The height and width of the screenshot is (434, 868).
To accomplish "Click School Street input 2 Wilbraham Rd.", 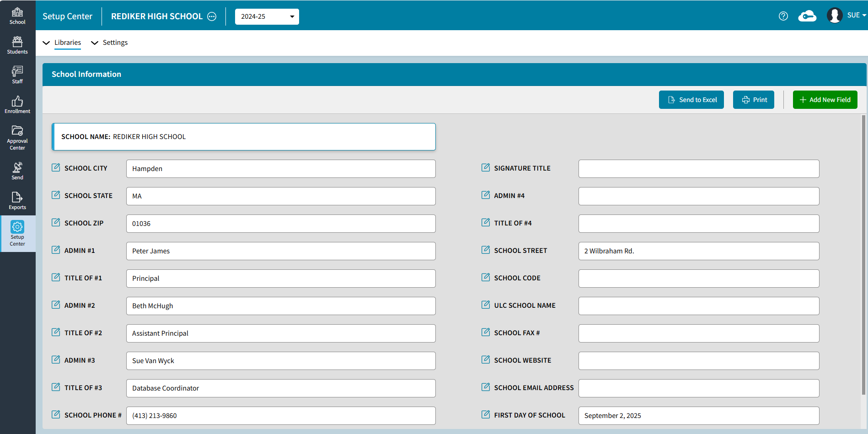I will 699,251.
